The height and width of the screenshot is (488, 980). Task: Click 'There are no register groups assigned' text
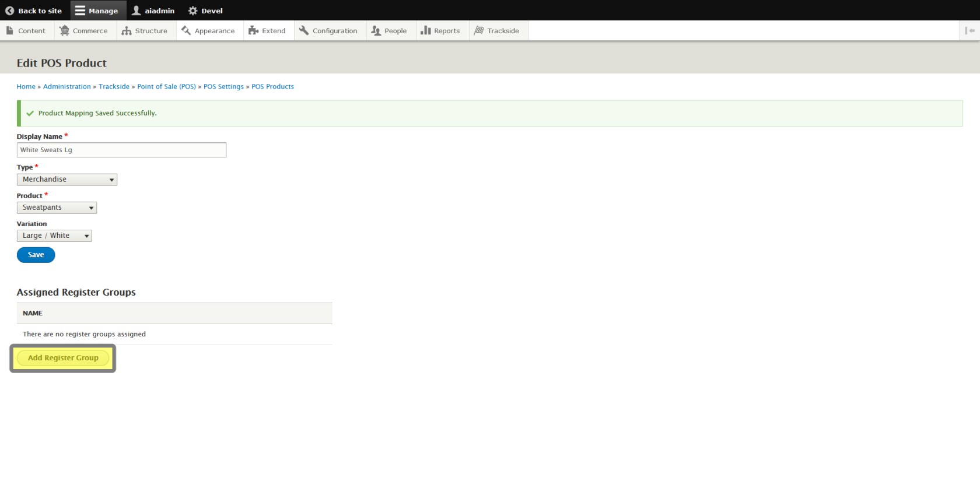tap(84, 334)
